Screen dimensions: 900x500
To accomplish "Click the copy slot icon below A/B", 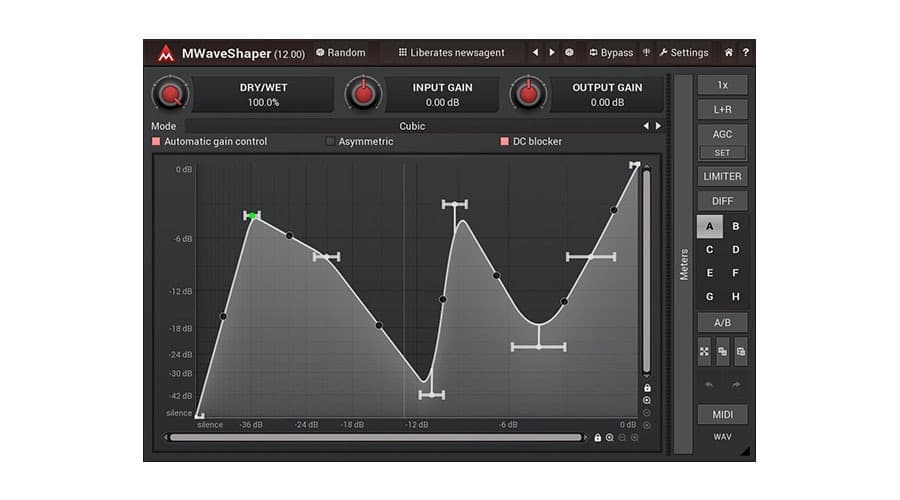I will pos(722,351).
